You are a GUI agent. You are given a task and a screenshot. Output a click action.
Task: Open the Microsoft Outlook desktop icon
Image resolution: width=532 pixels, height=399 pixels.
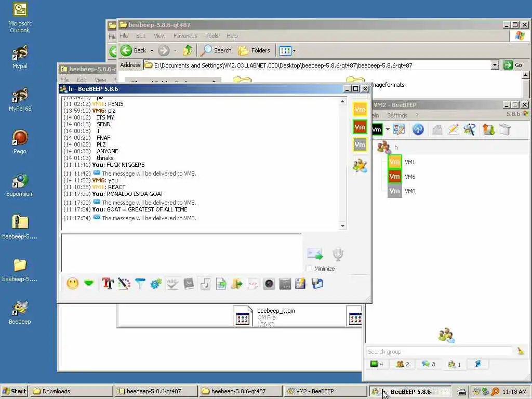pyautogui.click(x=20, y=18)
